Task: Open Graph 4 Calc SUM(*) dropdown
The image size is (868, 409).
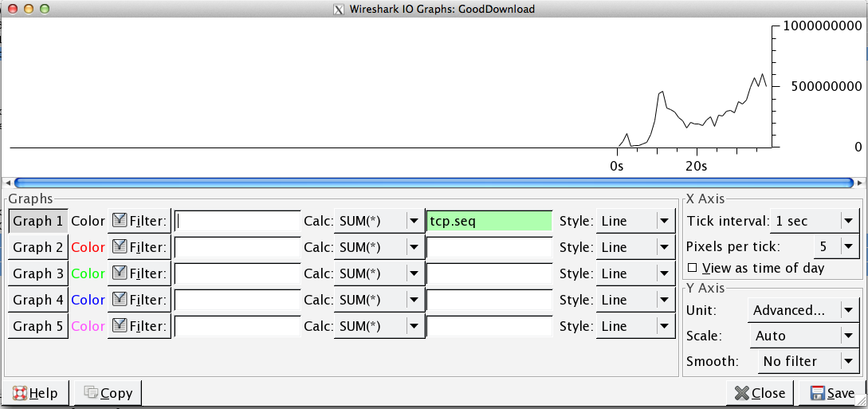Action: point(379,300)
